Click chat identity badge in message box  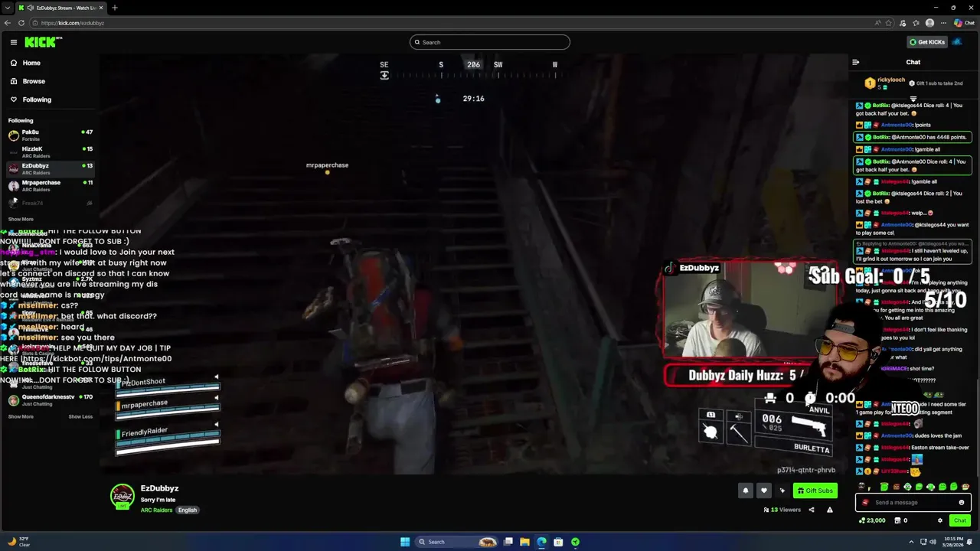[866, 503]
